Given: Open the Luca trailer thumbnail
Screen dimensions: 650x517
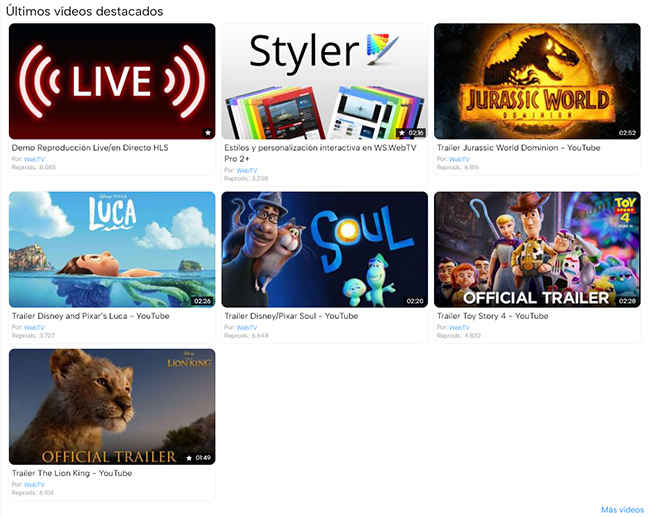Looking at the screenshot, I should 112,250.
